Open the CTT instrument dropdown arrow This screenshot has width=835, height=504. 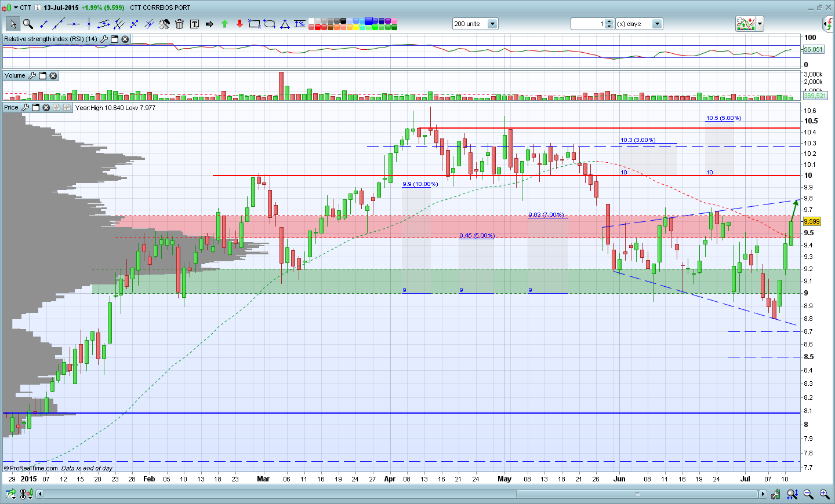(x=16, y=8)
